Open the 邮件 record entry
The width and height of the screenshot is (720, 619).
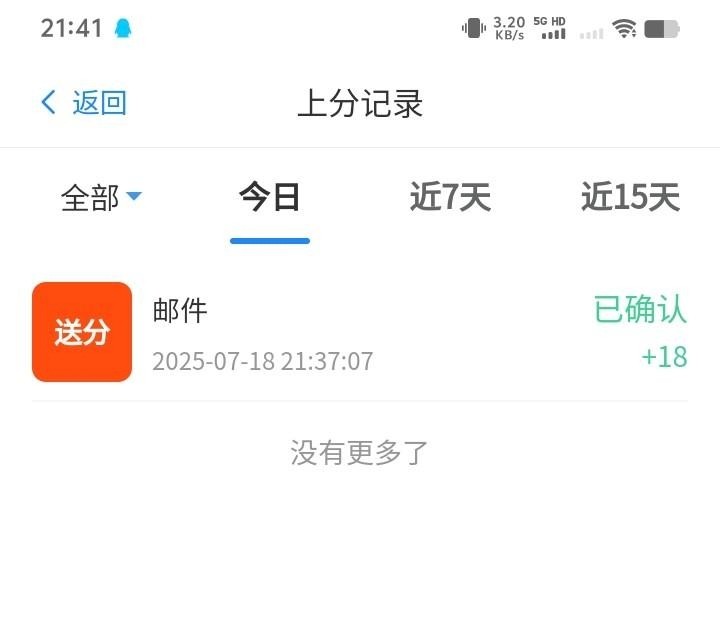pyautogui.click(x=360, y=332)
